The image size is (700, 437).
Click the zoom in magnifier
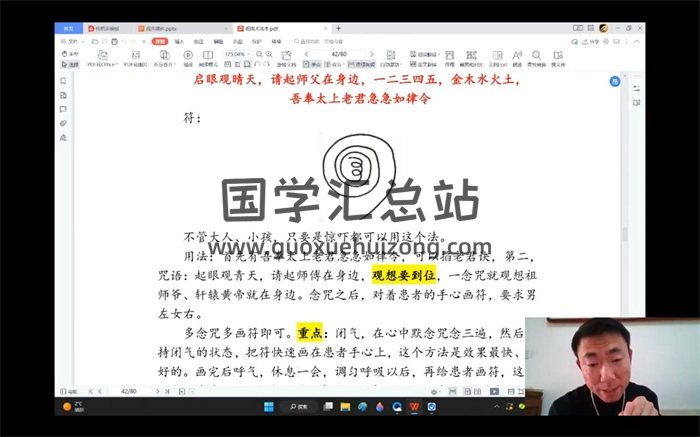click(x=269, y=54)
